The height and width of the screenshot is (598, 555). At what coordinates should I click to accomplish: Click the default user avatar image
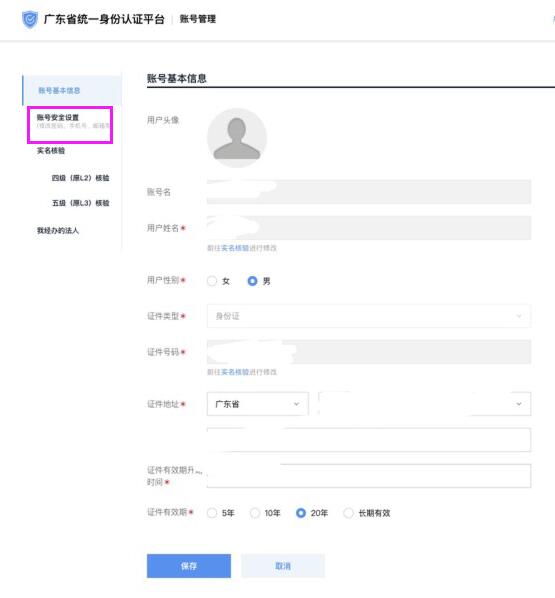tap(237, 138)
